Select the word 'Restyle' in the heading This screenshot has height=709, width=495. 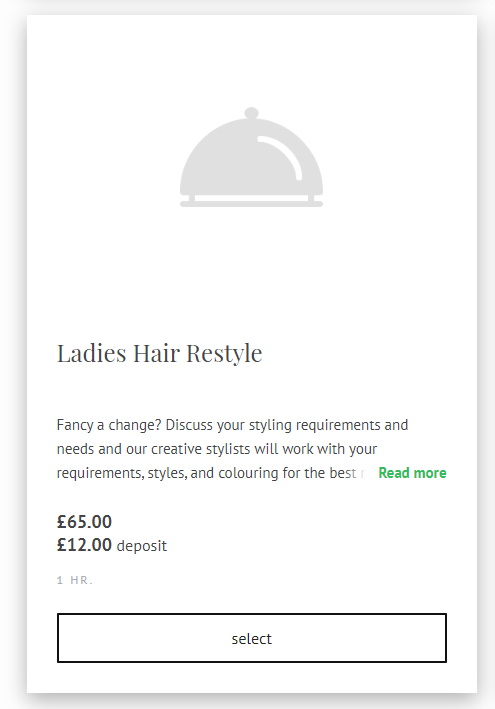(224, 354)
